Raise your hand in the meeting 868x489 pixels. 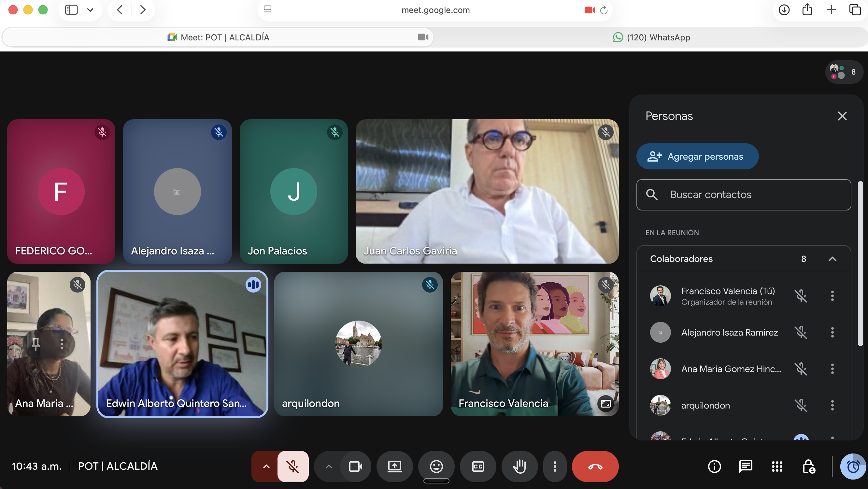click(x=519, y=467)
